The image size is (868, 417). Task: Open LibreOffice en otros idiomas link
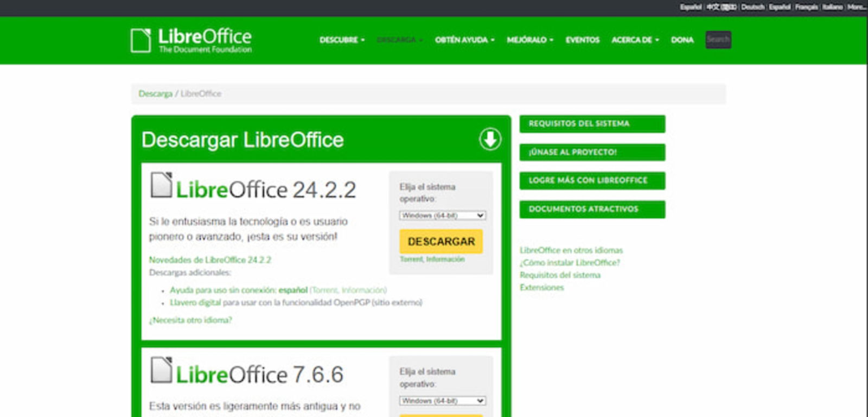coord(571,250)
